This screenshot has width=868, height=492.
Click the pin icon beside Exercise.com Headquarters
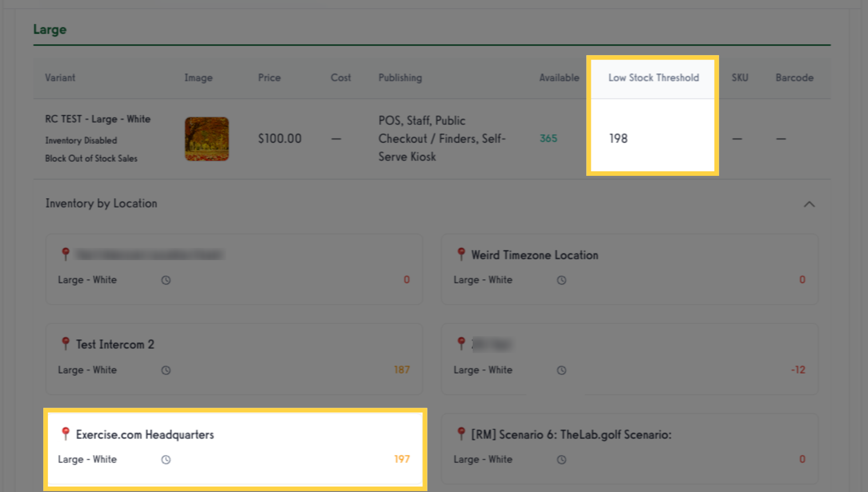(66, 434)
